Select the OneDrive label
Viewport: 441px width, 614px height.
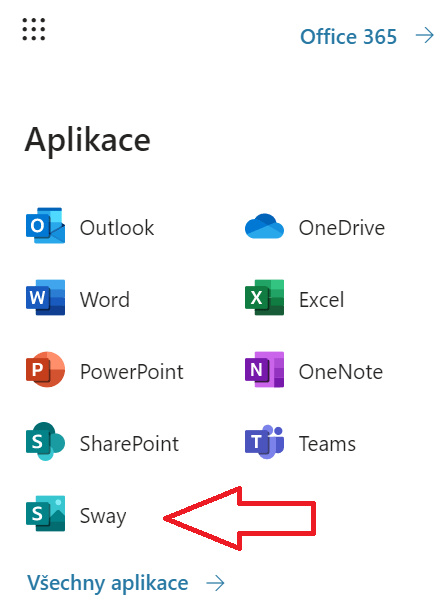coord(342,228)
